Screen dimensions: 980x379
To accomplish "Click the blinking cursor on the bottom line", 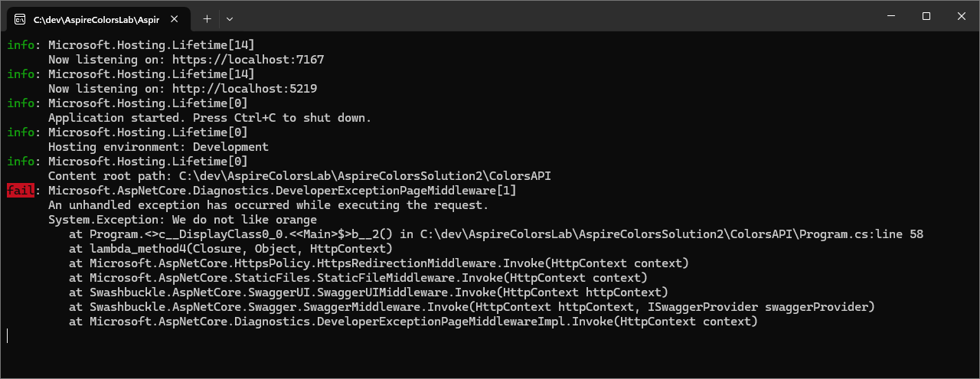I will pyautogui.click(x=8, y=335).
